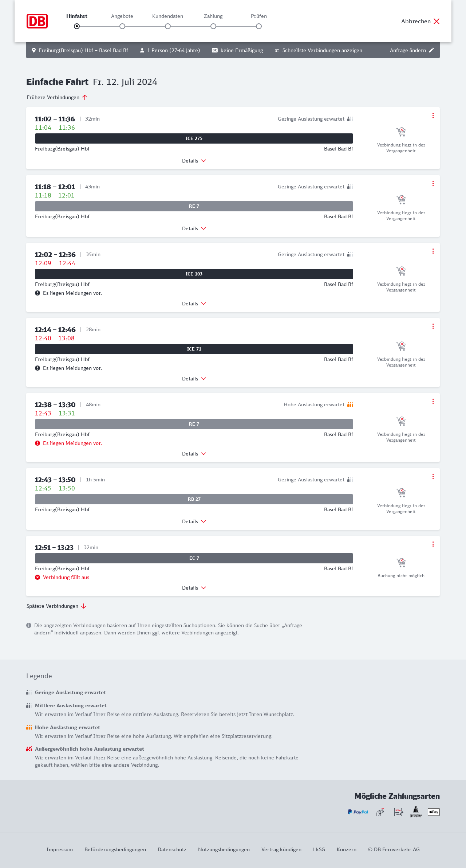
Task: Open three-dot menu for EC 7 connection
Action: 433,544
